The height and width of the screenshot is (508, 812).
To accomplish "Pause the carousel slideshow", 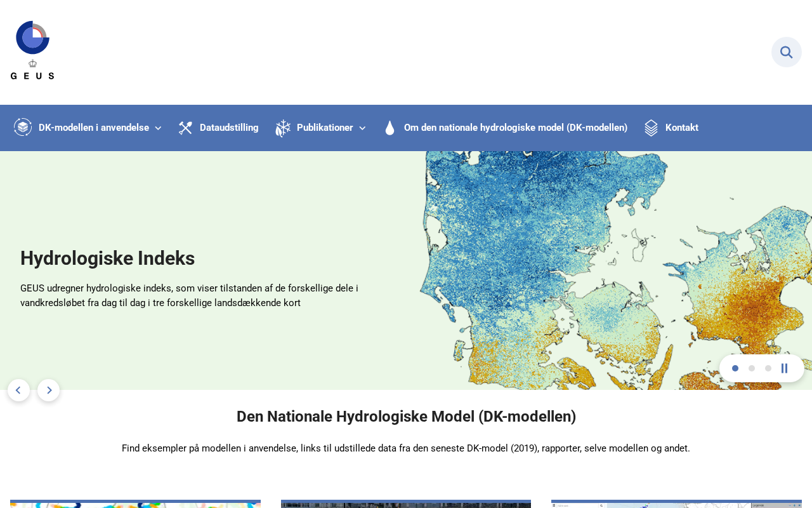I will click(785, 368).
